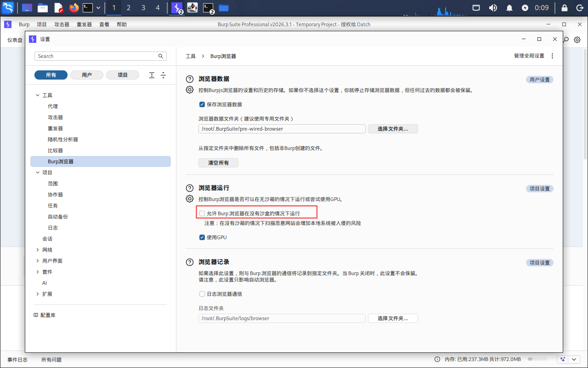Click the search magnifier in Burp main window
This screenshot has height=368, width=588.
566,40
